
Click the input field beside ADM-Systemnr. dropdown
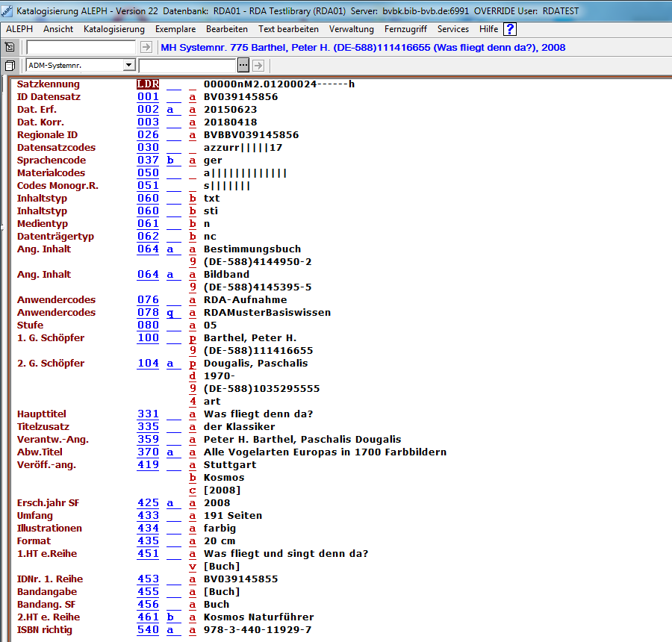(x=187, y=65)
